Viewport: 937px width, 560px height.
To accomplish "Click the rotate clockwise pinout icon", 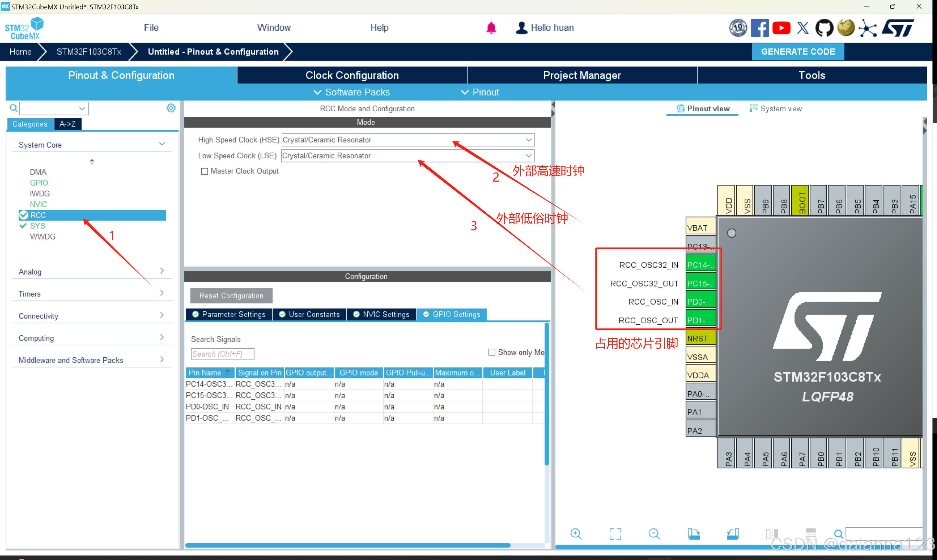I will point(693,533).
